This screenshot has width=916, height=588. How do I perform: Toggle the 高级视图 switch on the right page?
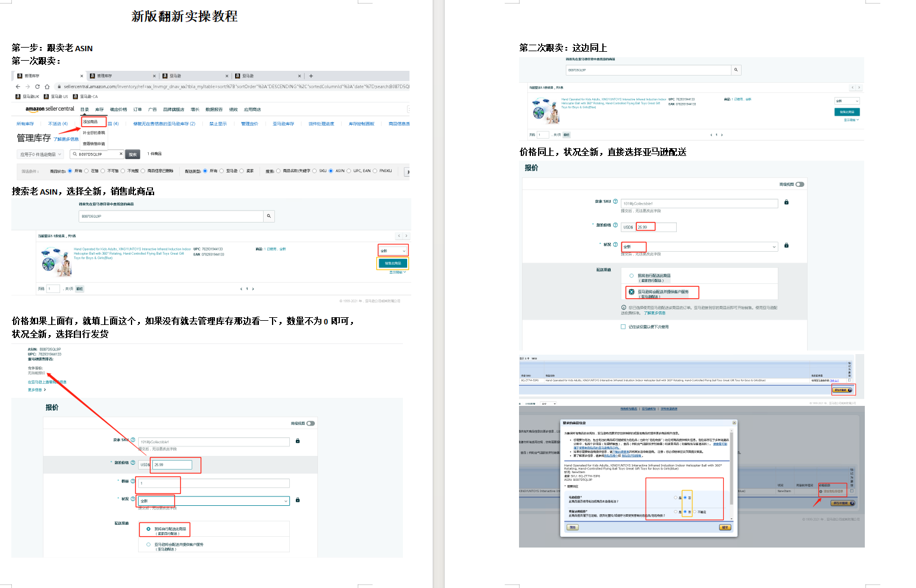(799, 184)
